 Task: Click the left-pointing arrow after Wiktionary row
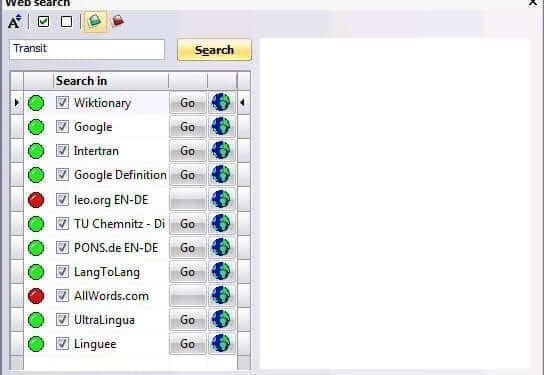click(242, 102)
